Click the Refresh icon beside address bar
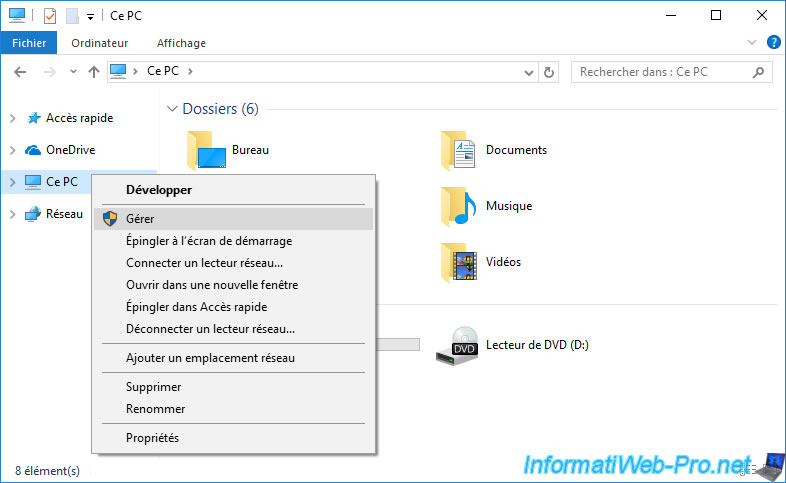The width and height of the screenshot is (786, 483). click(549, 72)
